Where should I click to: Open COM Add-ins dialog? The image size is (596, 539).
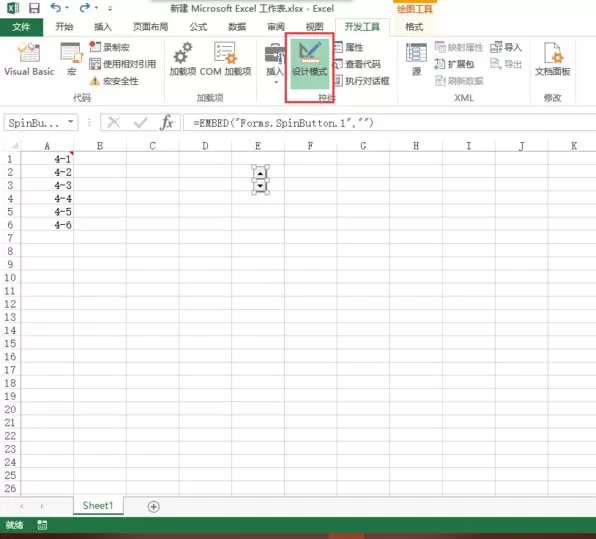(225, 59)
